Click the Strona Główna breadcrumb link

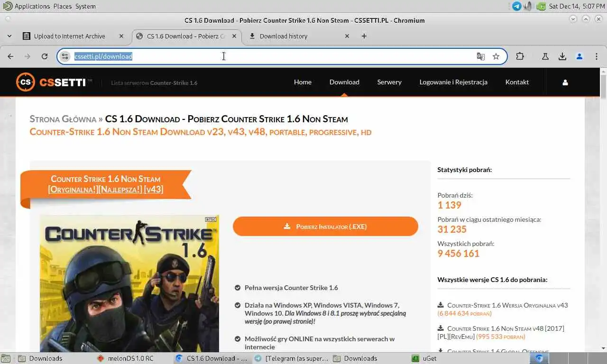click(x=63, y=119)
